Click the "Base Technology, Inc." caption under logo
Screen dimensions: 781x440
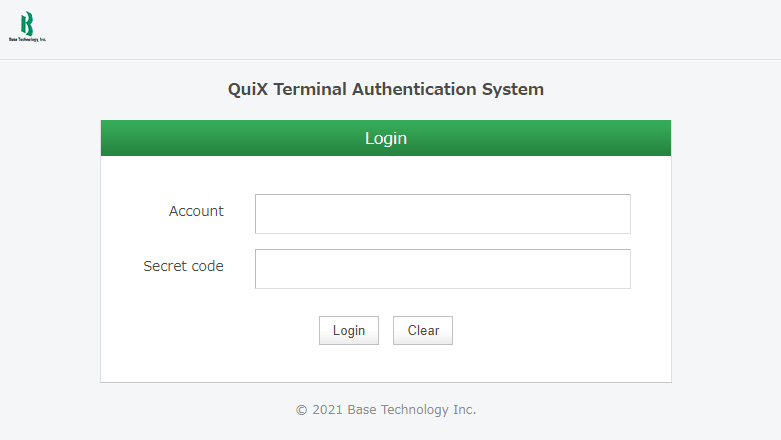(x=28, y=40)
